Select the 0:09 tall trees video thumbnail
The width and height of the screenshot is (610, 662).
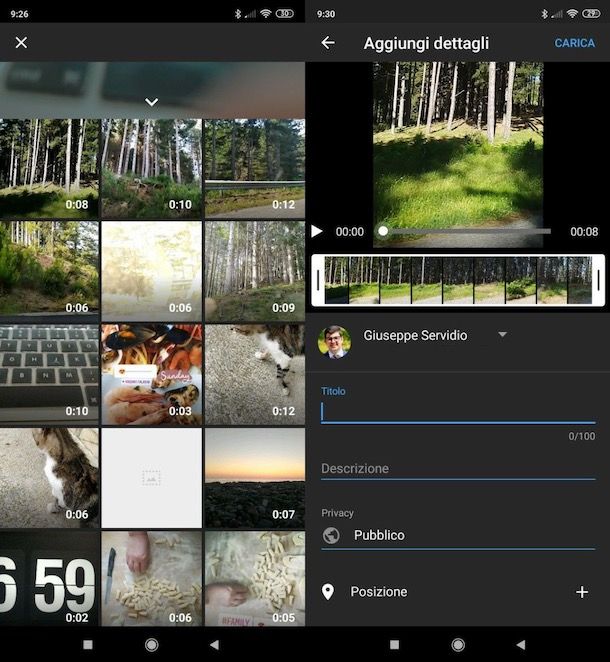[x=255, y=271]
